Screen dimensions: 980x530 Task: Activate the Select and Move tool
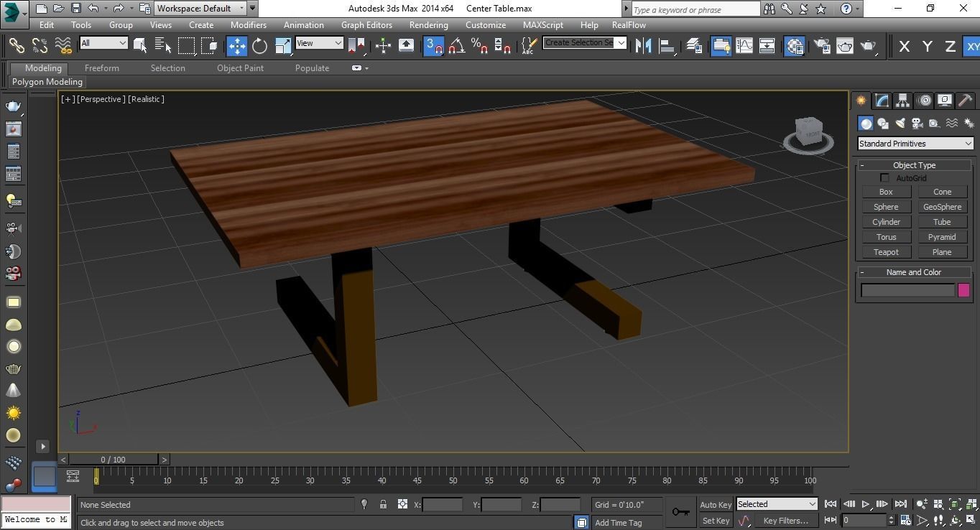coord(236,46)
